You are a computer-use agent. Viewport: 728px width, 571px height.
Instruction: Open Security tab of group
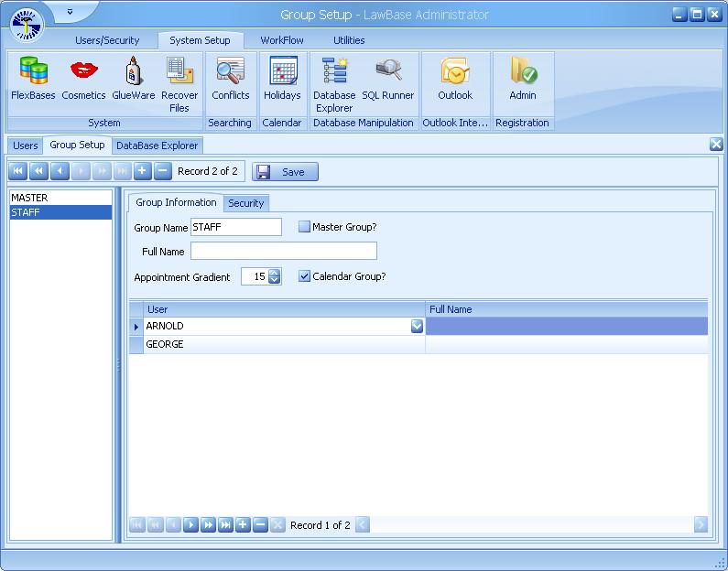point(246,203)
